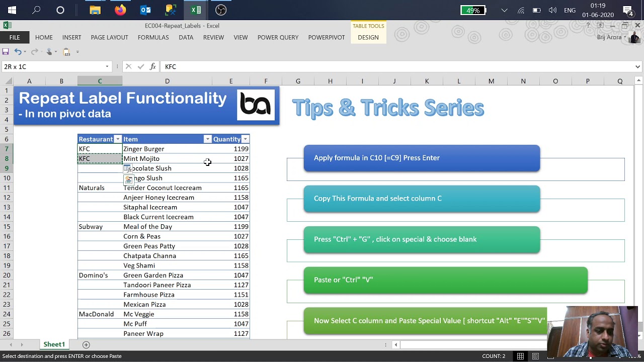Select column C header
Screen dimensions: 644x362
click(x=100, y=81)
